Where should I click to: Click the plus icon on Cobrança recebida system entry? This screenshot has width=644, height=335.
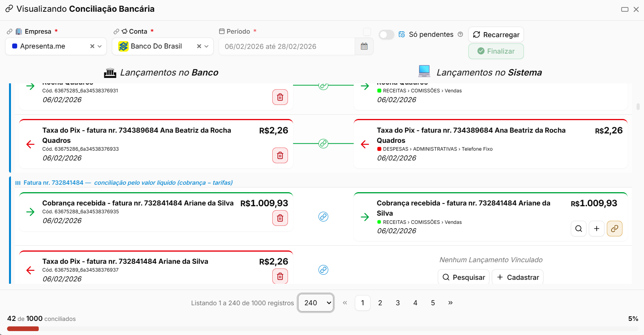click(x=597, y=229)
